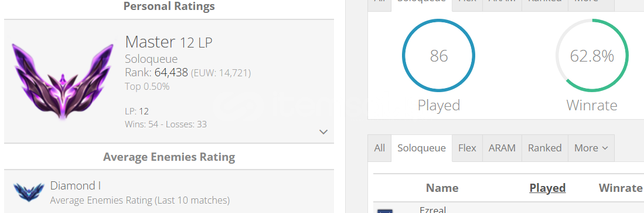This screenshot has height=213, width=644.
Task: Sort champions by Name column
Action: coord(442,188)
